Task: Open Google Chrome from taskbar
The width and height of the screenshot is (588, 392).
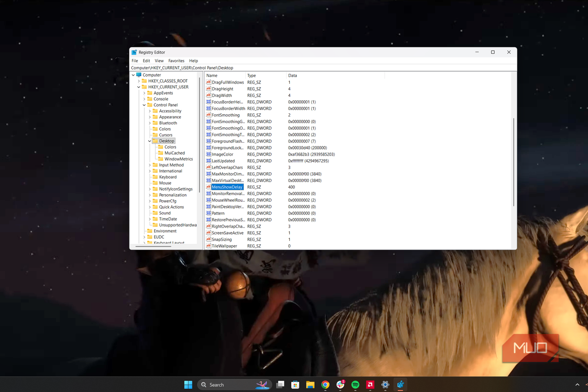Action: [325, 385]
